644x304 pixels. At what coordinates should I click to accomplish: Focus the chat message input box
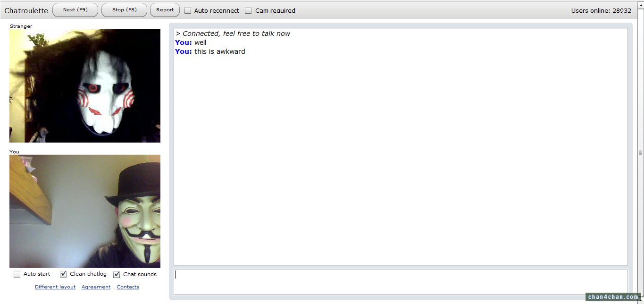coord(401,281)
